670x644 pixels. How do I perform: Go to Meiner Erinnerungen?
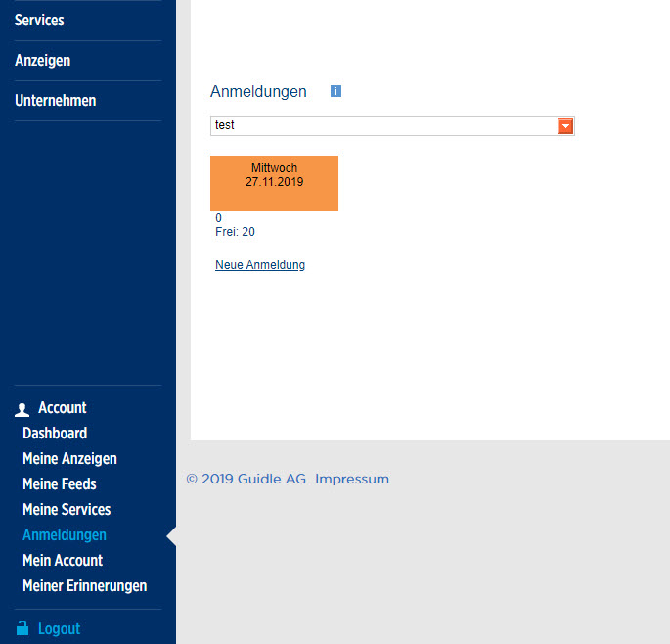pos(84,585)
